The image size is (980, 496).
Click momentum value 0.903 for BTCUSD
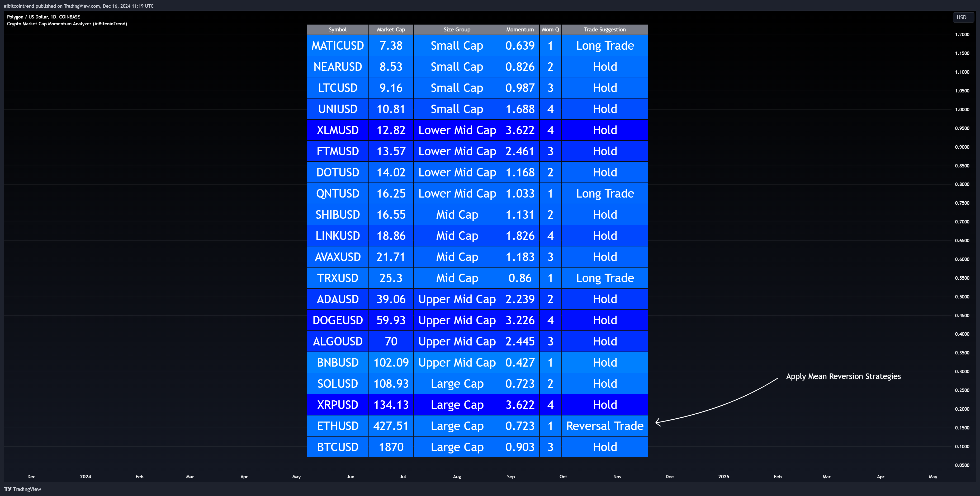click(x=520, y=447)
